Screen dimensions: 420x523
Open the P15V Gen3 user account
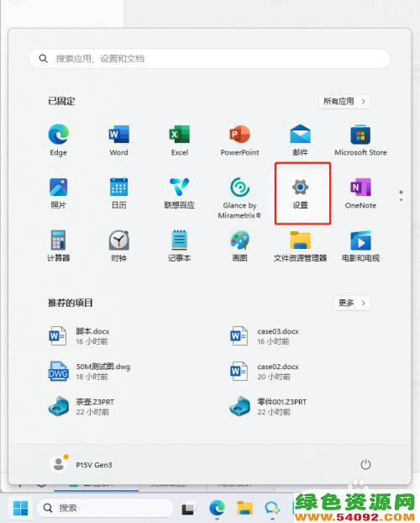pos(81,464)
